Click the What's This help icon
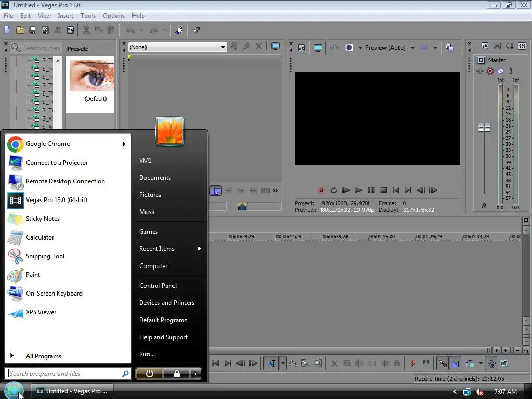This screenshot has height=399, width=532. click(196, 30)
